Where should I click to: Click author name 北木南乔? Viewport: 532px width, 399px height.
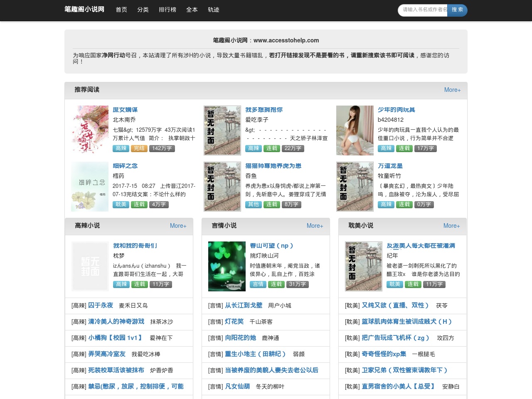(124, 120)
